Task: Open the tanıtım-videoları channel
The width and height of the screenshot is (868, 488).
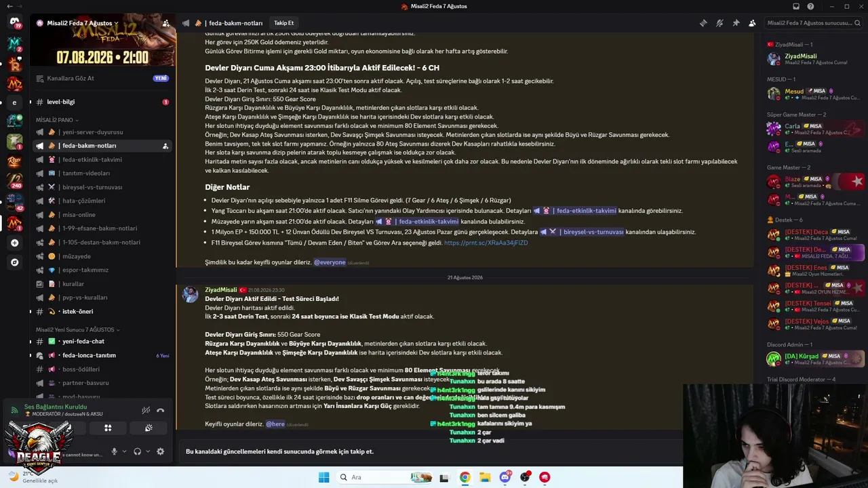Action: click(x=101, y=174)
